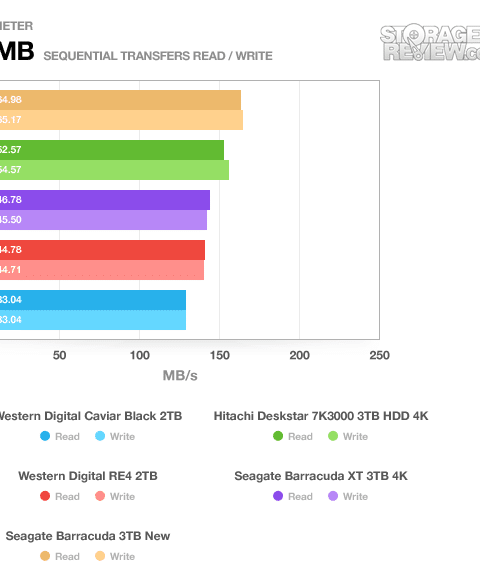Click the Read label under Seagate Barracuda XT

tap(300, 496)
